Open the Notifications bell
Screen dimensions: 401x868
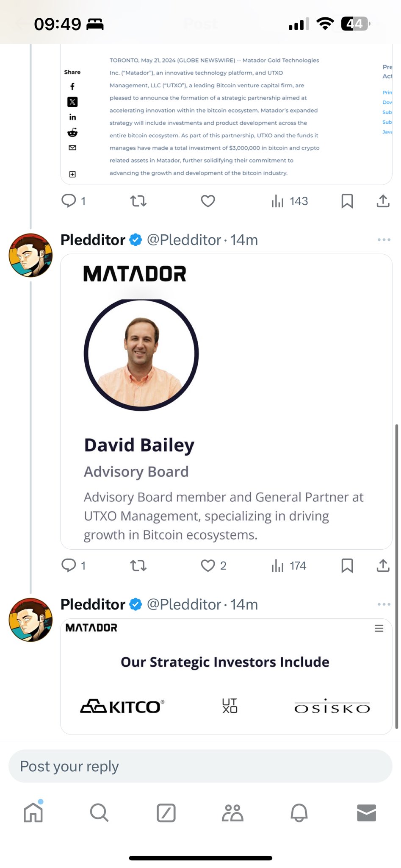click(299, 812)
